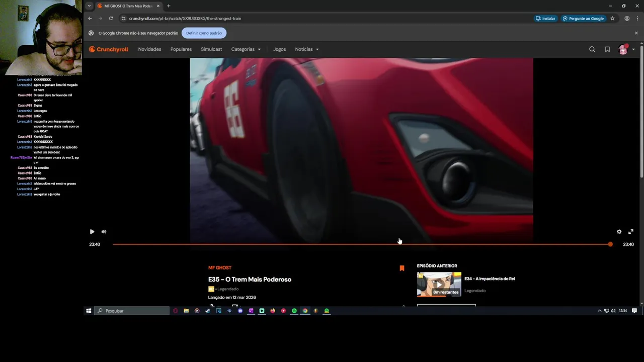Open the Chrome profile icon

[627, 19]
